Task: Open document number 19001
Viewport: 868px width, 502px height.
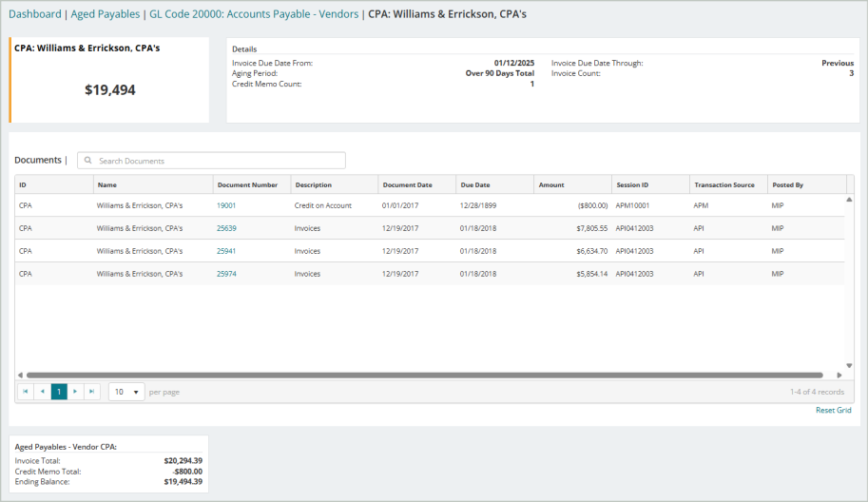Action: (x=226, y=205)
